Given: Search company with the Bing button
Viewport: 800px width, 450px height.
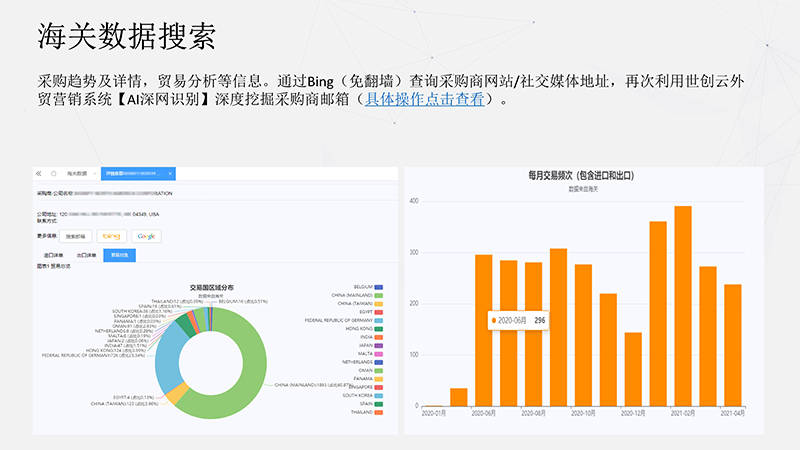Looking at the screenshot, I should click(111, 236).
